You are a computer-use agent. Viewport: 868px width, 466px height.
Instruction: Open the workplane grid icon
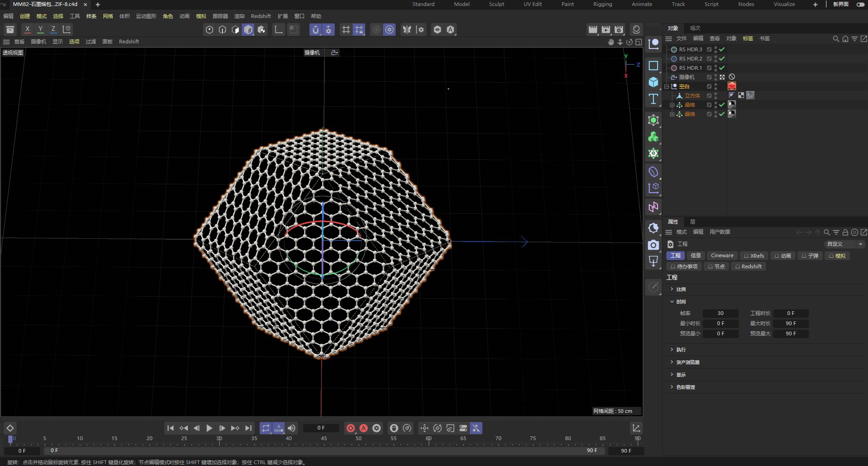coord(346,30)
